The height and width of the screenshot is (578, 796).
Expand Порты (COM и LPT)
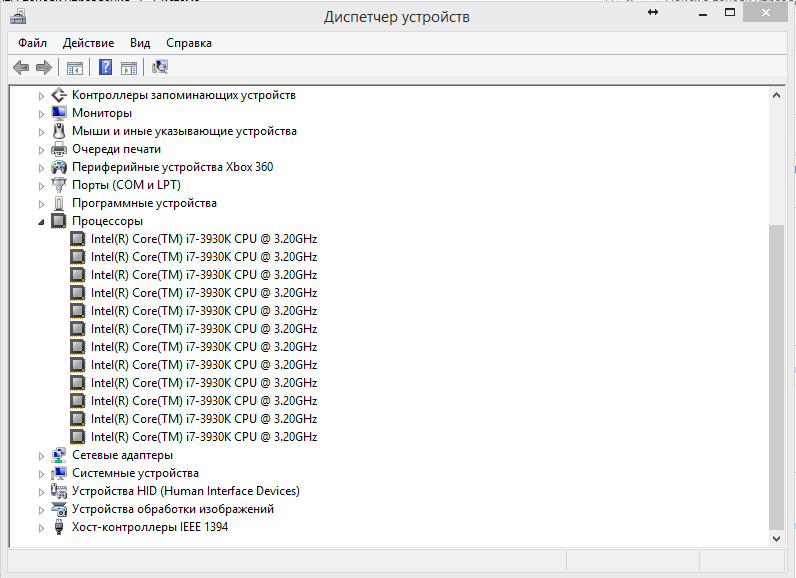[42, 186]
